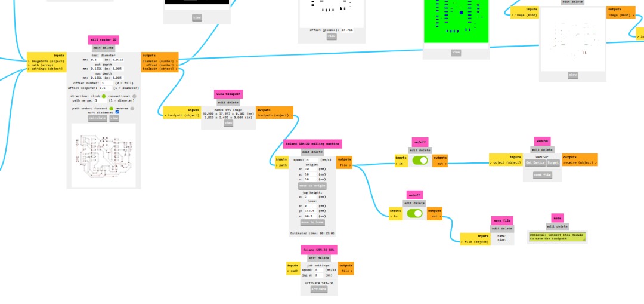Click view button below green board image
Image resolution: width=644 pixels, height=304 pixels.
pos(456,52)
